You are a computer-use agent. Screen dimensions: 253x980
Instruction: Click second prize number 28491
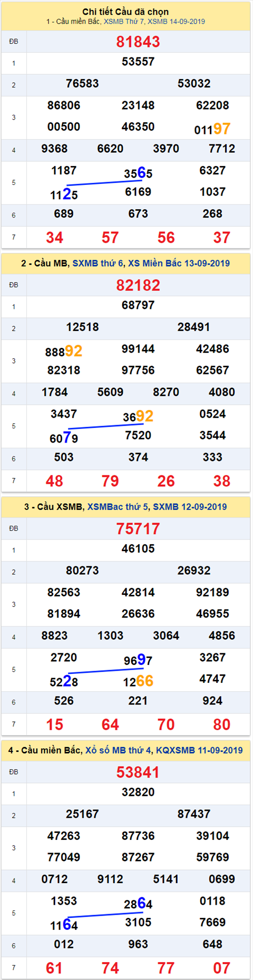pos(194,327)
